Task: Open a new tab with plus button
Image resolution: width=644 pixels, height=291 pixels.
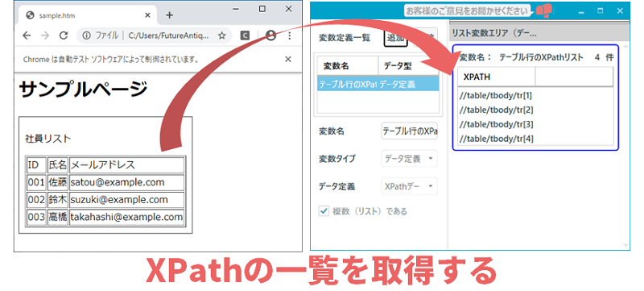Action: coord(169,15)
